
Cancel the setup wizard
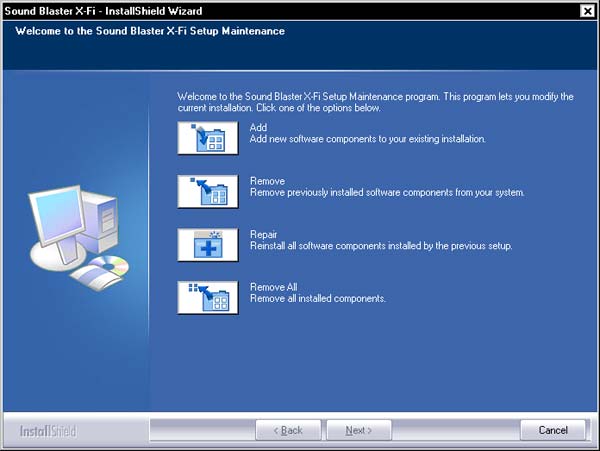553,430
